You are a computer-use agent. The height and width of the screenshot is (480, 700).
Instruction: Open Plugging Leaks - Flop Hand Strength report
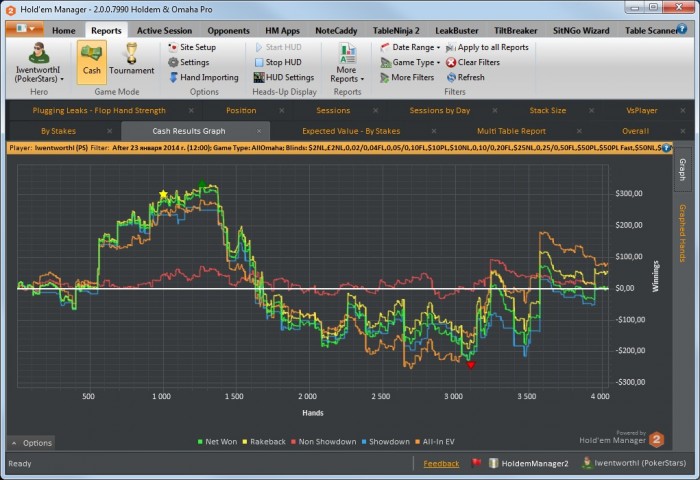pyautogui.click(x=99, y=111)
